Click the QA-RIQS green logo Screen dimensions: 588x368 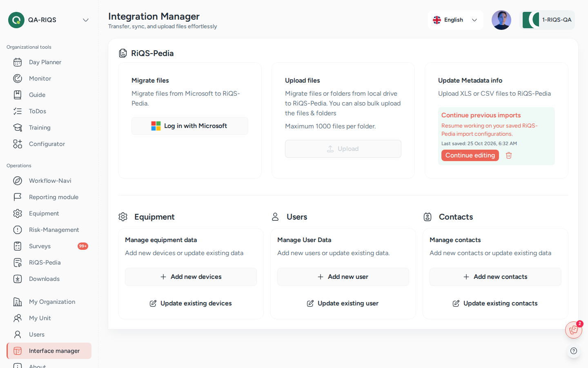tap(16, 20)
